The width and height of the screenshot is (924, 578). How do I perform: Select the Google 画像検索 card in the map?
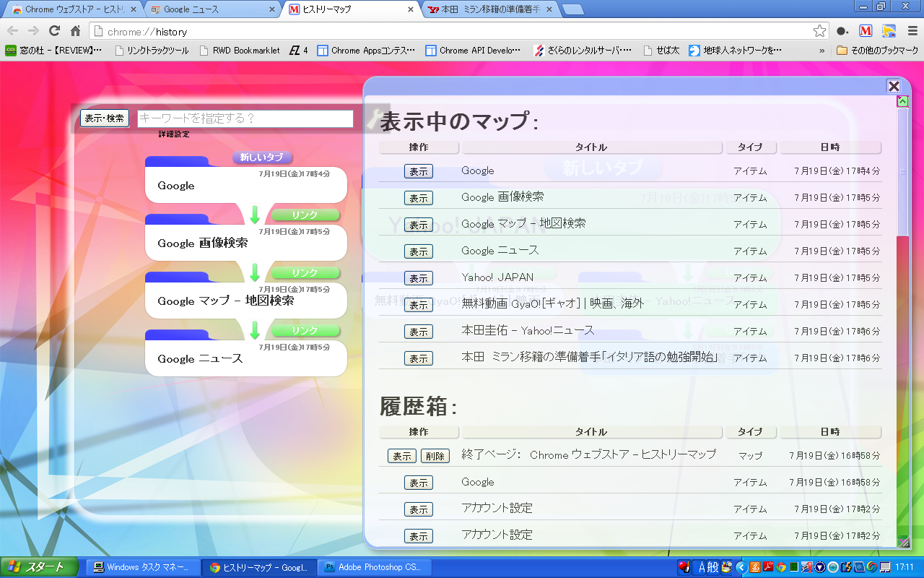[246, 243]
